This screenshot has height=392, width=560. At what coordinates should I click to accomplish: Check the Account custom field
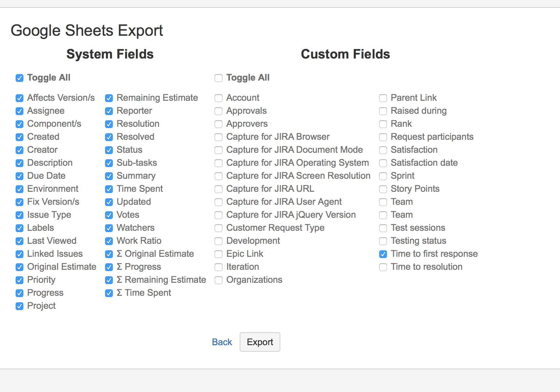pyautogui.click(x=219, y=98)
